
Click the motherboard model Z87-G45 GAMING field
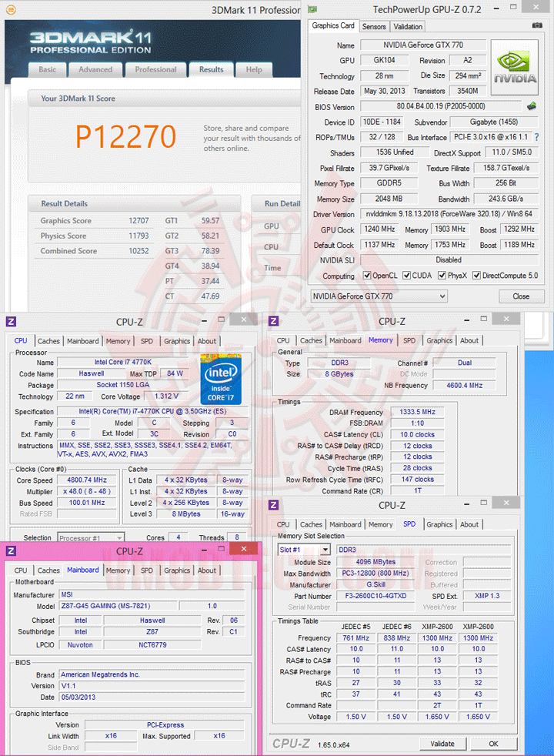(118, 606)
